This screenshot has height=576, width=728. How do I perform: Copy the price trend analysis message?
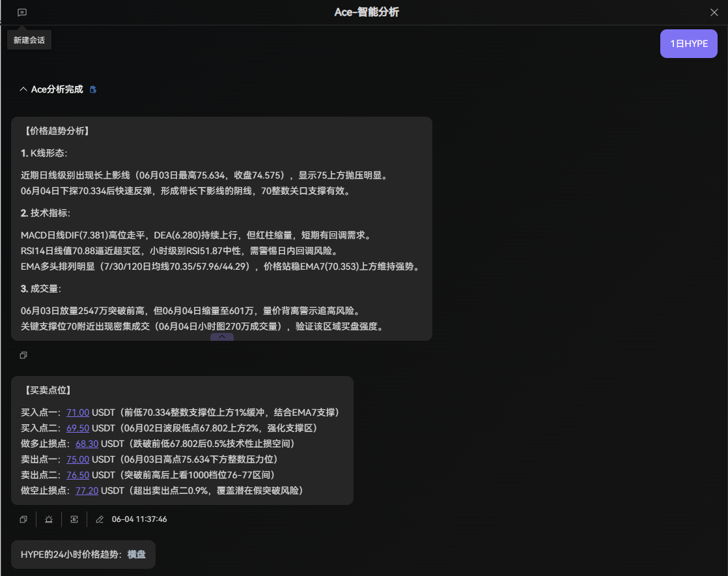(23, 355)
